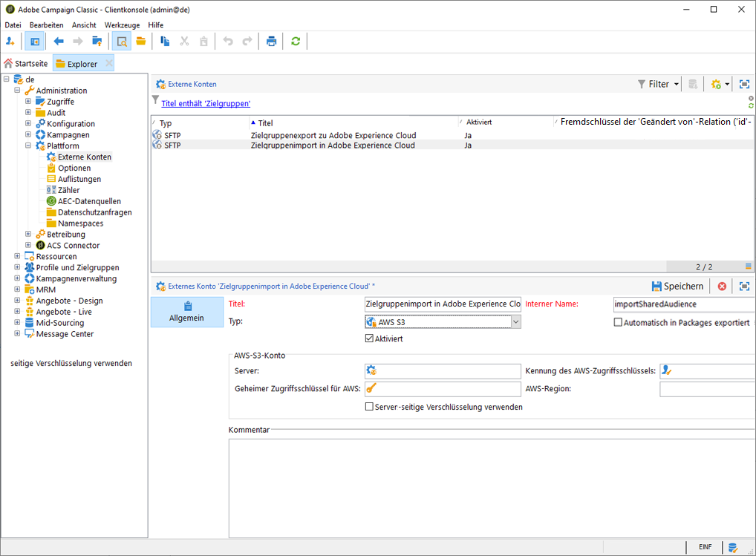Open the new account gear dropdown arrow
756x556 pixels.
[x=727, y=85]
